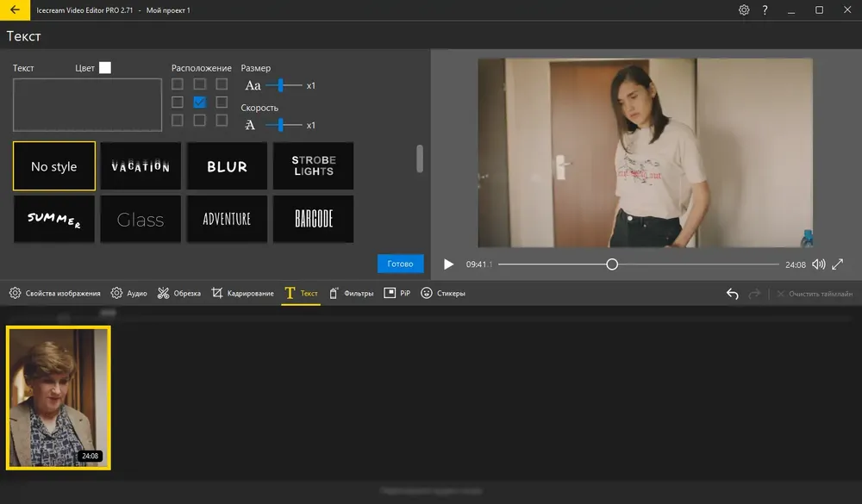This screenshot has height=504, width=862.
Task: Open the white text color swatch
Action: pos(105,67)
